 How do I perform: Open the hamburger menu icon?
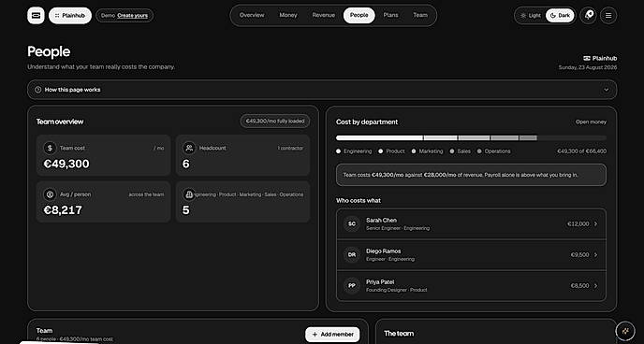coord(608,16)
